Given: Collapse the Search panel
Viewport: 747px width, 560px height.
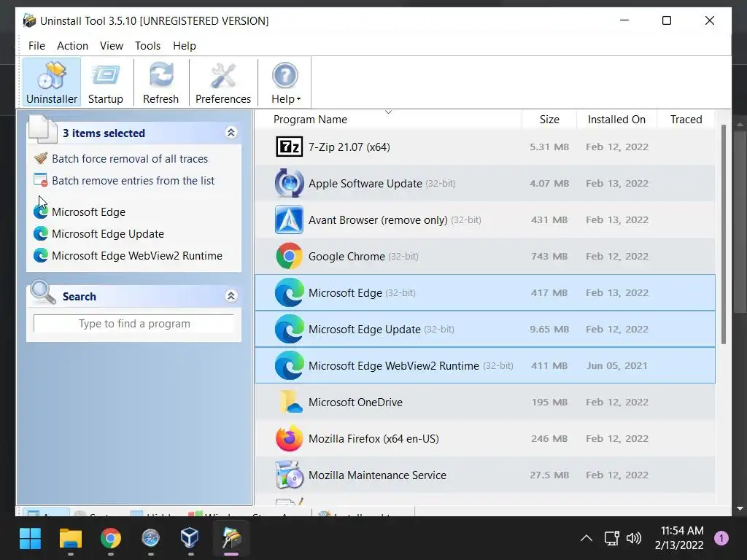Looking at the screenshot, I should pos(231,296).
